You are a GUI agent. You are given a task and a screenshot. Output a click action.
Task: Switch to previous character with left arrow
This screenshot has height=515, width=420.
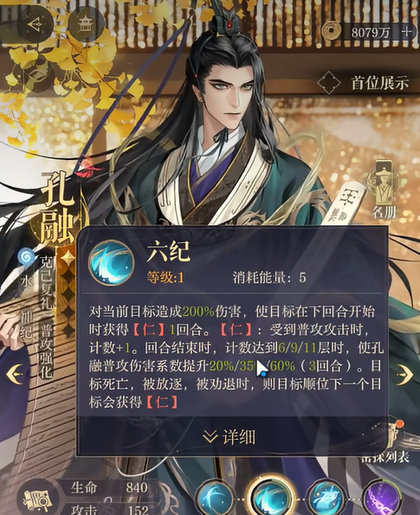coord(15,374)
